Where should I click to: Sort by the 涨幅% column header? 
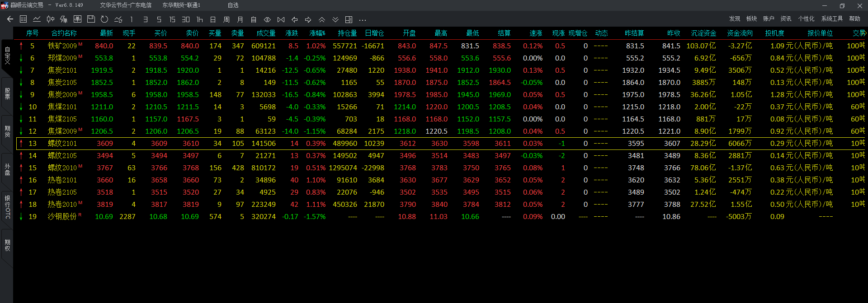pyautogui.click(x=317, y=33)
